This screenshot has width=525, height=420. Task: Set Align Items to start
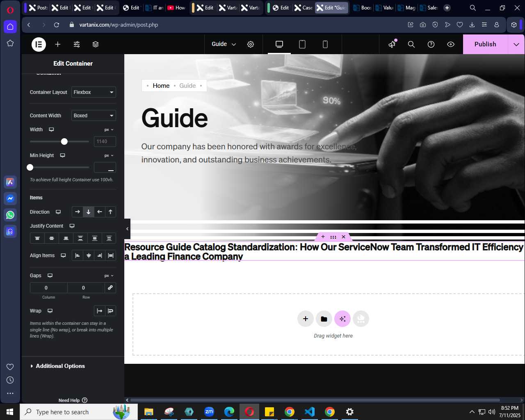coord(78,256)
